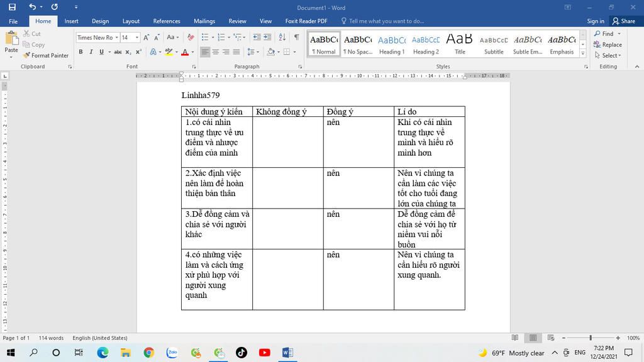Screen dimensions: 644x362
Task: Toggle strikethrough formatting
Action: point(118,52)
